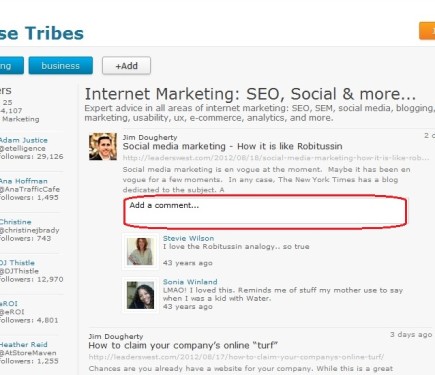The height and width of the screenshot is (375, 435).
Task: Click the +Add tribe button
Action: point(126,66)
